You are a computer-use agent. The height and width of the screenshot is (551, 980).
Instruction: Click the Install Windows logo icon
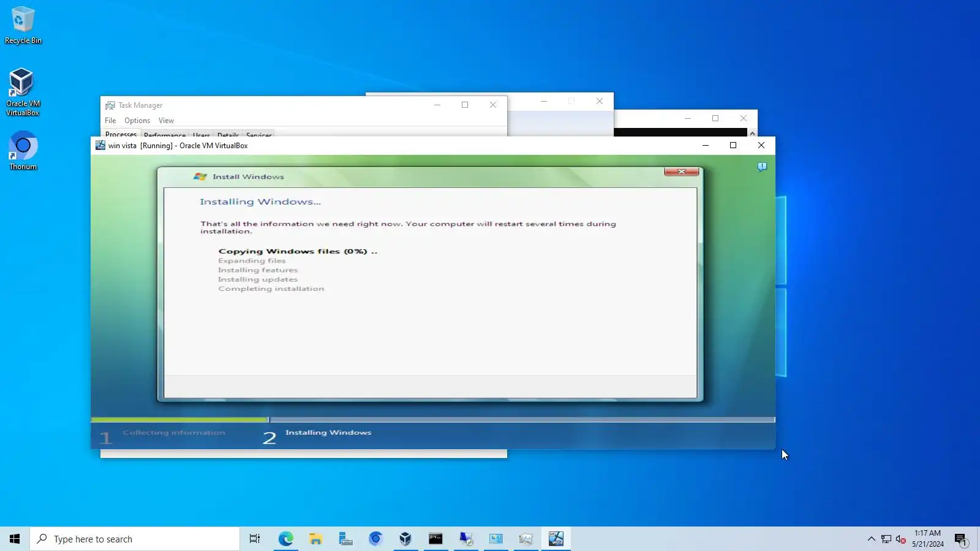(200, 176)
